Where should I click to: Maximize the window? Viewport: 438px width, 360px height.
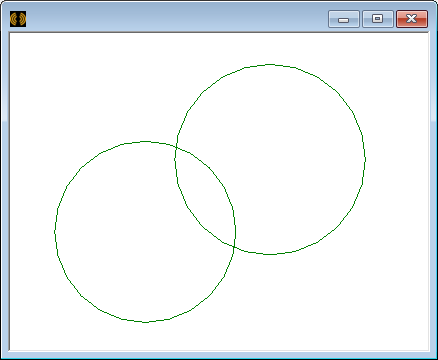[378, 19]
